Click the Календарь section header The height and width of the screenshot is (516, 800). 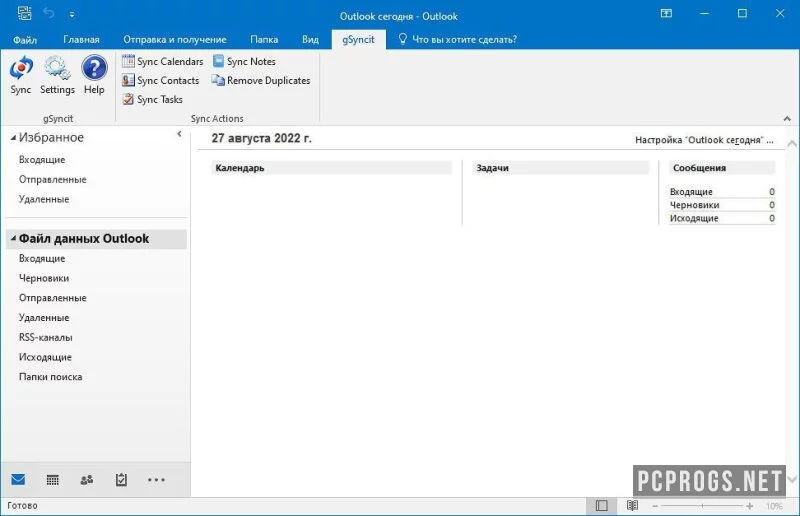click(x=332, y=168)
